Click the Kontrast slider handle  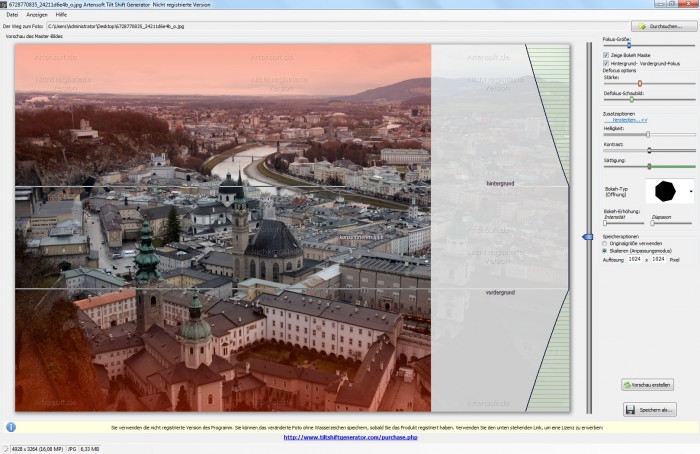tap(649, 150)
